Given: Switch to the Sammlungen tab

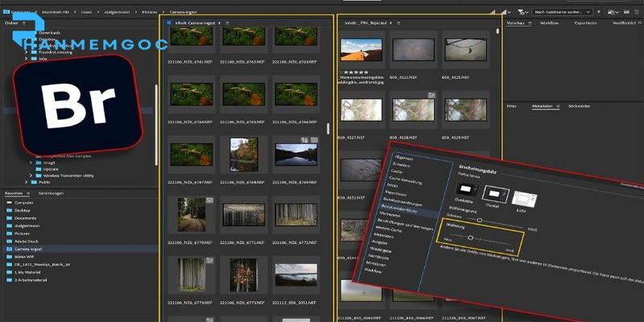Looking at the screenshot, I should click(x=51, y=193).
